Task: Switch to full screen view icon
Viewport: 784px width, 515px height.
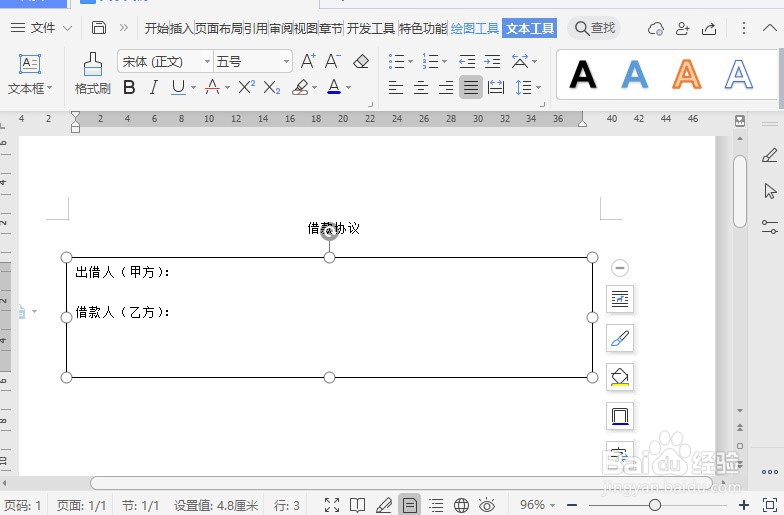Action: (332, 505)
